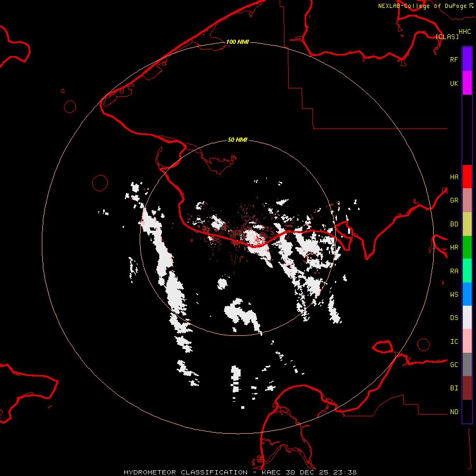
Task: Click the [CLAS] units label
Action: coord(447,36)
